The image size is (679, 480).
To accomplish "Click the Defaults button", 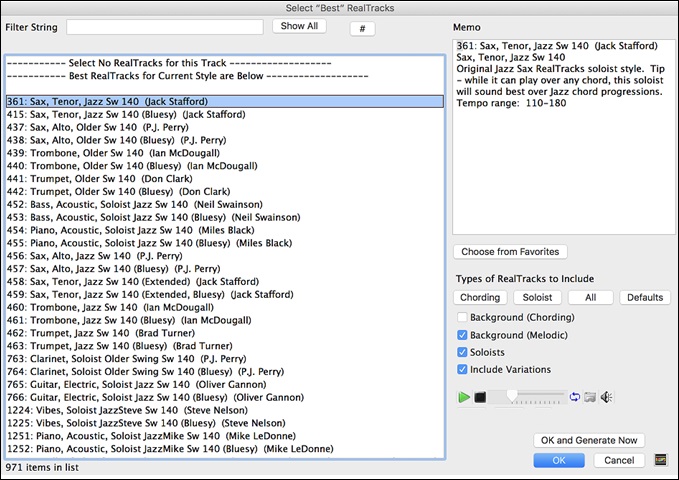I will pyautogui.click(x=645, y=297).
